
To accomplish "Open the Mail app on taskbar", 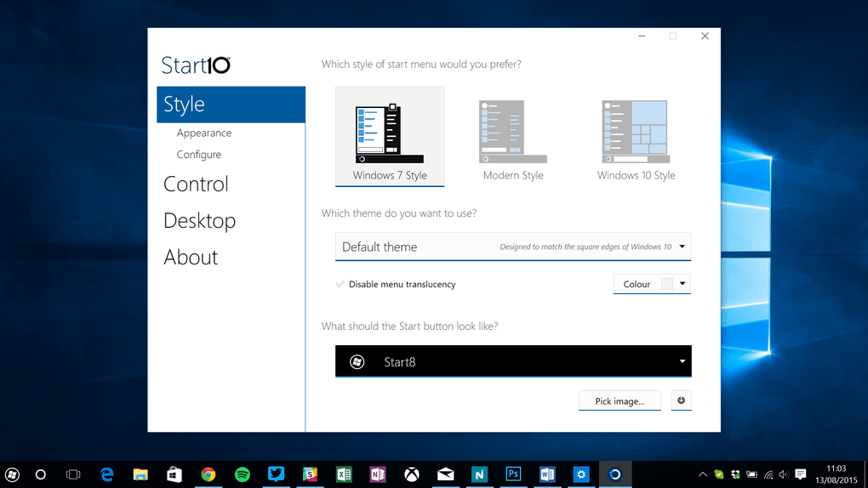I will coord(446,474).
